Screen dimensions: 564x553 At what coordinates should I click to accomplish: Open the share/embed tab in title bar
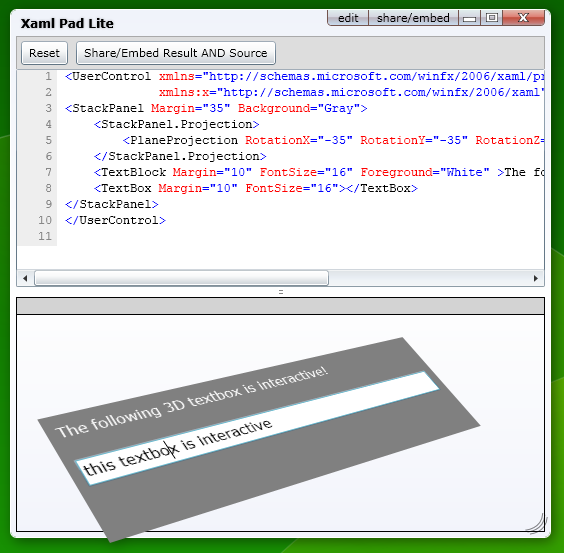(413, 18)
